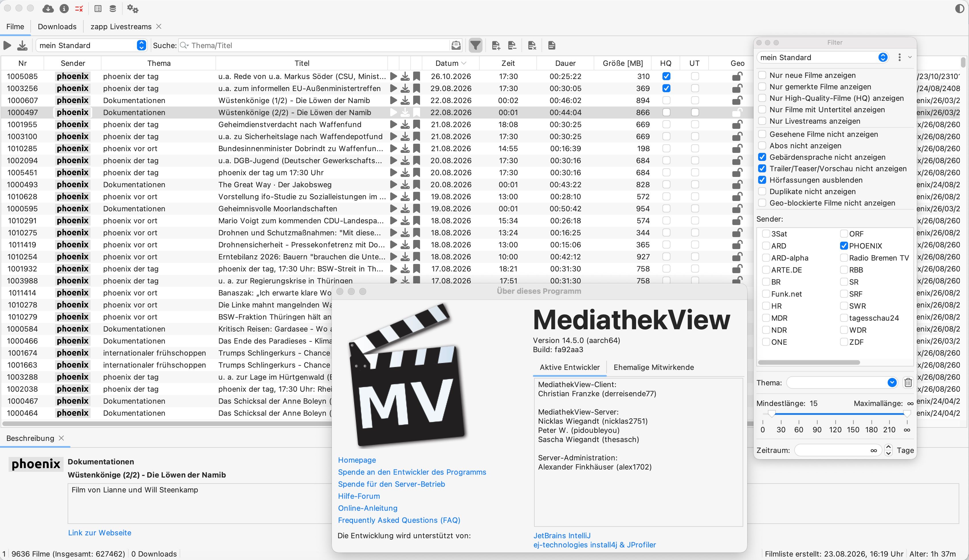Click the download film icon in the Filme toolbar
969x560 pixels.
click(x=22, y=45)
